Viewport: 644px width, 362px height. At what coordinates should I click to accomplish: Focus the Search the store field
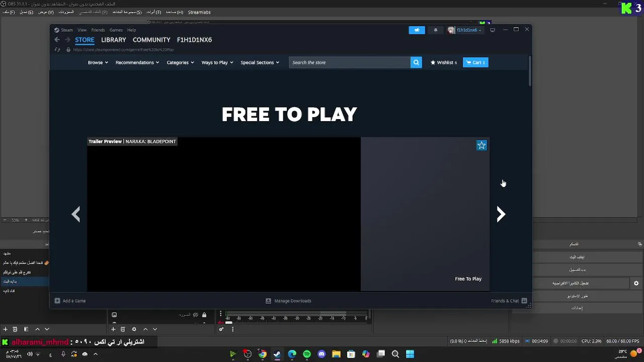[350, 62]
